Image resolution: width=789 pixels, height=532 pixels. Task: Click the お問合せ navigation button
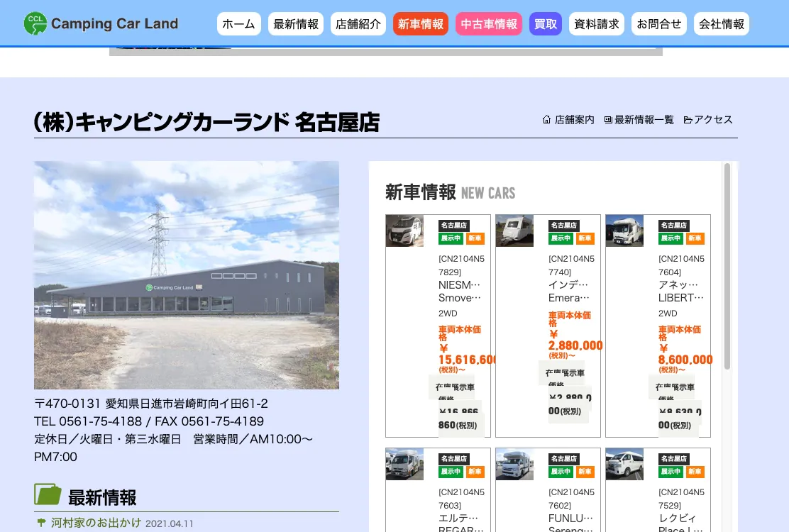click(x=659, y=23)
